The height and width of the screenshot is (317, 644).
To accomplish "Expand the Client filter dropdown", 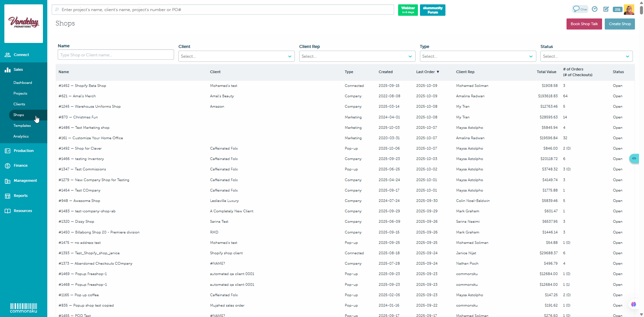I will tap(236, 56).
